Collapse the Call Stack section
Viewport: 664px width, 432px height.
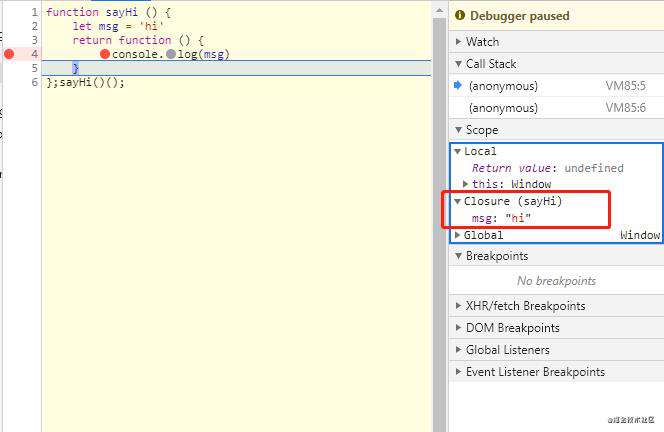click(x=556, y=64)
